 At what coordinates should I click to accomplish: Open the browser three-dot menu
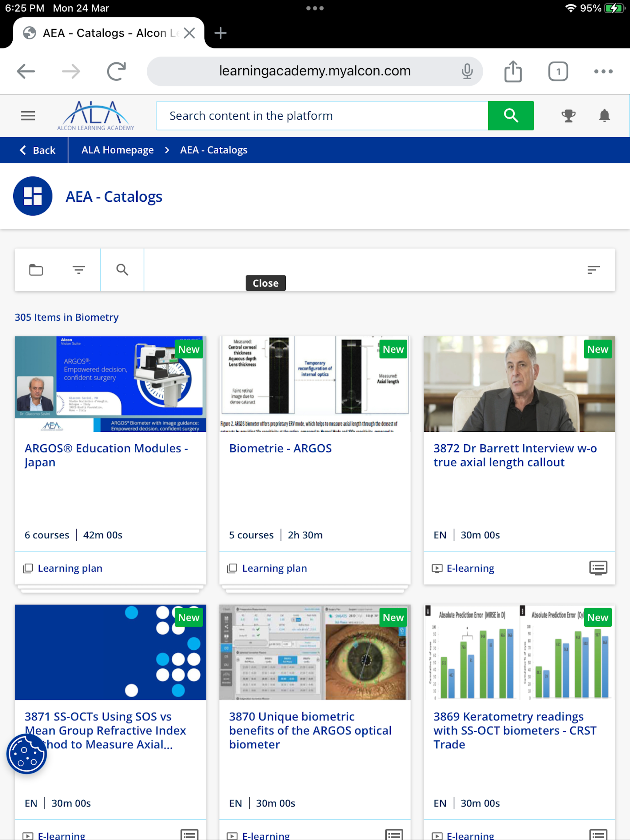pyautogui.click(x=604, y=71)
